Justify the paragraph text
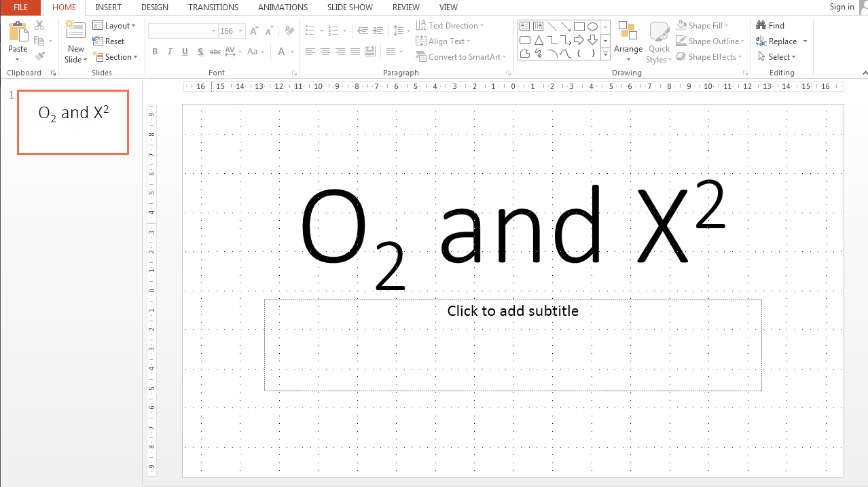Image resolution: width=868 pixels, height=487 pixels. [355, 52]
